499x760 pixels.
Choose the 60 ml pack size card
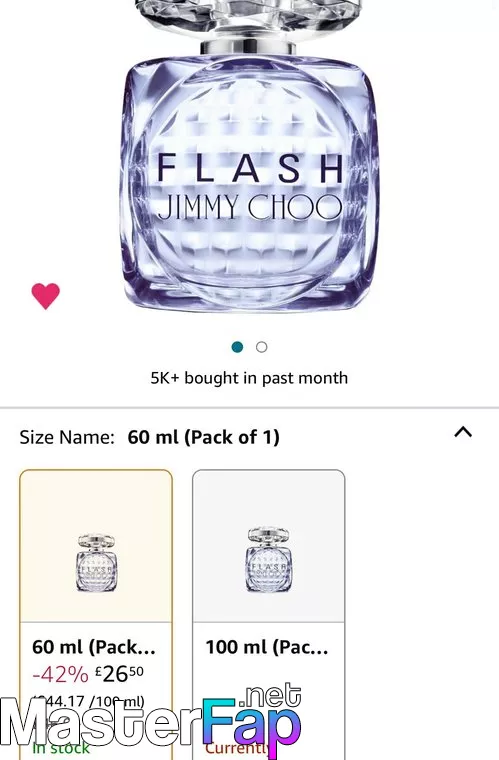tap(96, 615)
